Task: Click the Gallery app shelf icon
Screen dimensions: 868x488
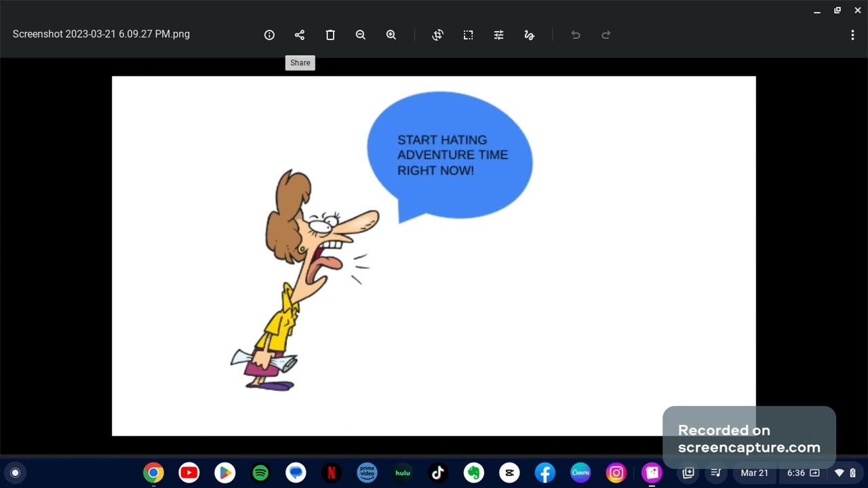Action: (x=652, y=473)
